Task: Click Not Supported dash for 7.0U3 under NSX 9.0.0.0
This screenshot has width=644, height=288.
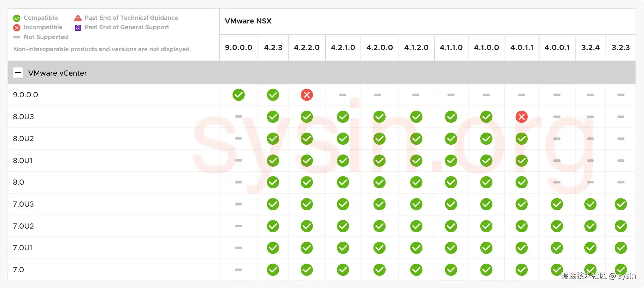Action: 239,204
